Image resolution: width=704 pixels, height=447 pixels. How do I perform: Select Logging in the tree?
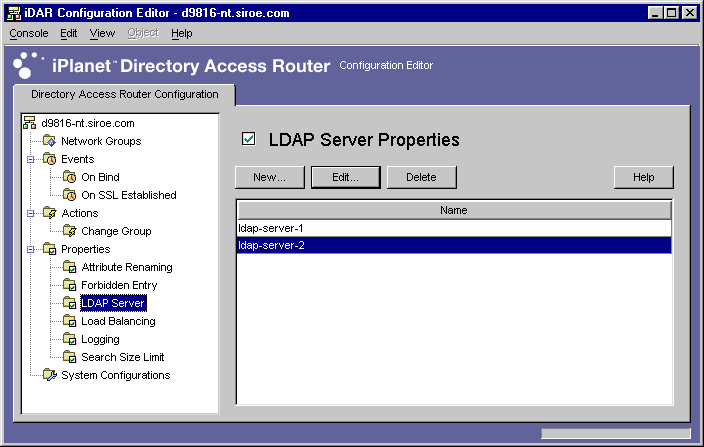100,339
